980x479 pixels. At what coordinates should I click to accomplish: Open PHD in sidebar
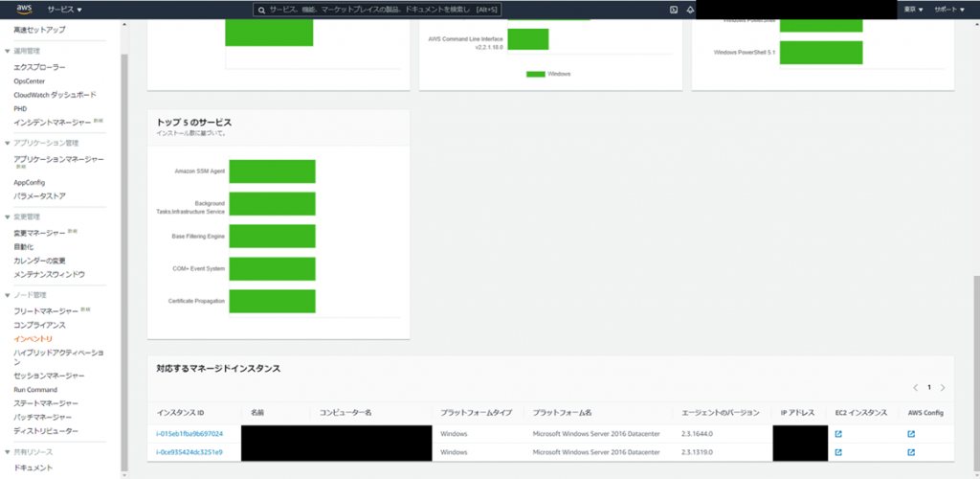pos(20,109)
